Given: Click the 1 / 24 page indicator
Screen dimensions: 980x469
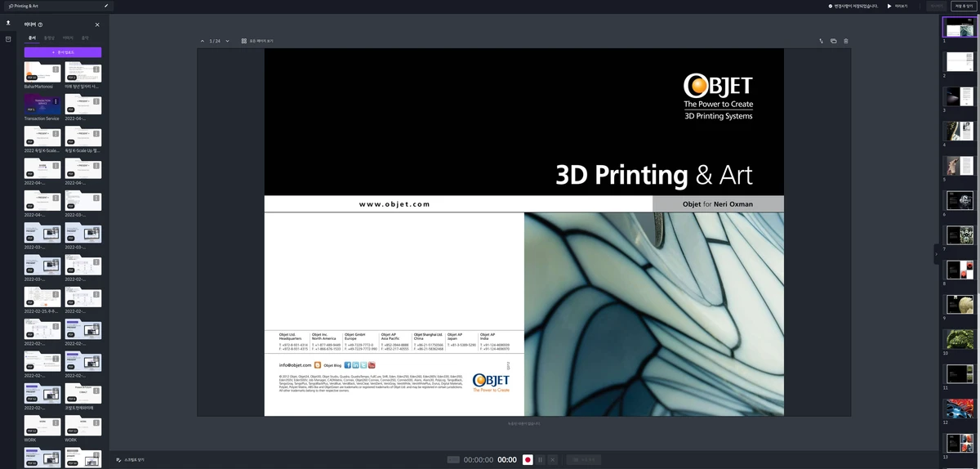Looking at the screenshot, I should click(215, 41).
